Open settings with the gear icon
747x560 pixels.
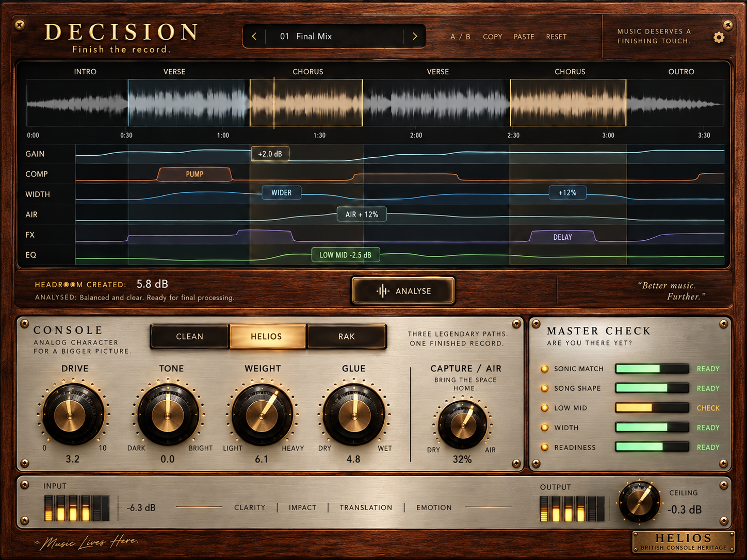(719, 37)
